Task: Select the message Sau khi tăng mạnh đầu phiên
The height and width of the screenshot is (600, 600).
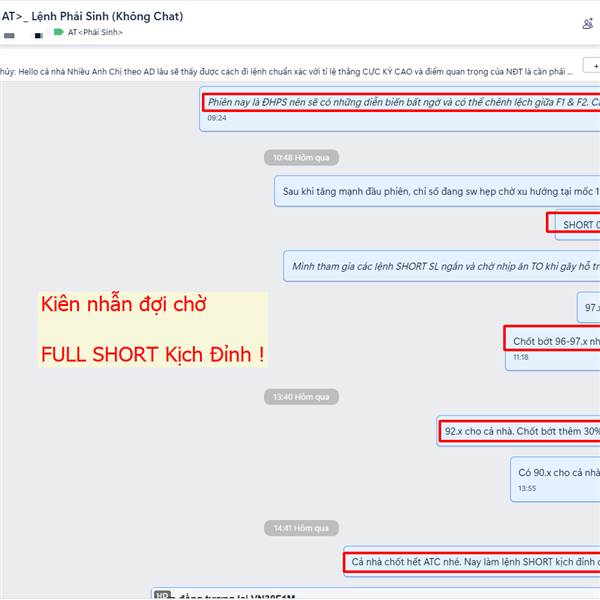Action: click(437, 191)
